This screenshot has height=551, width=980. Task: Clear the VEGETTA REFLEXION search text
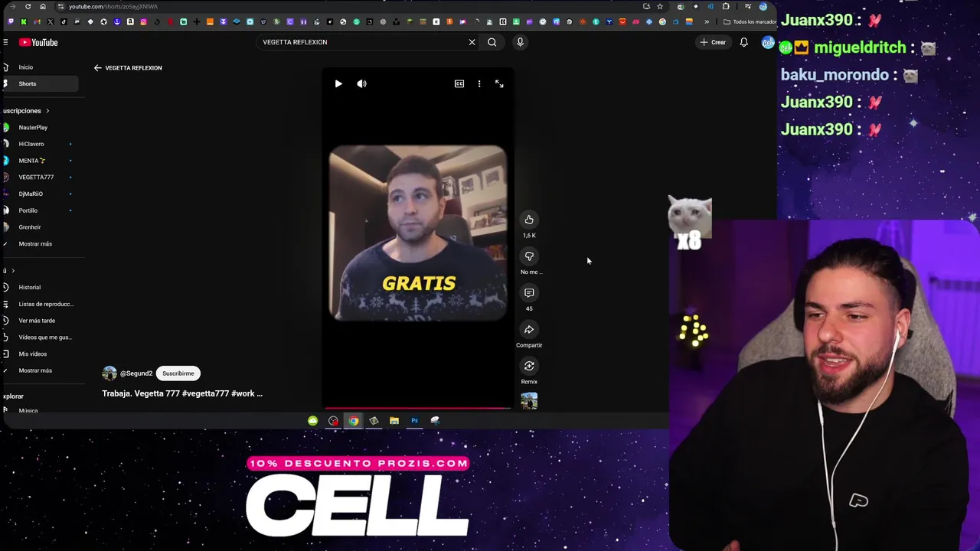472,42
